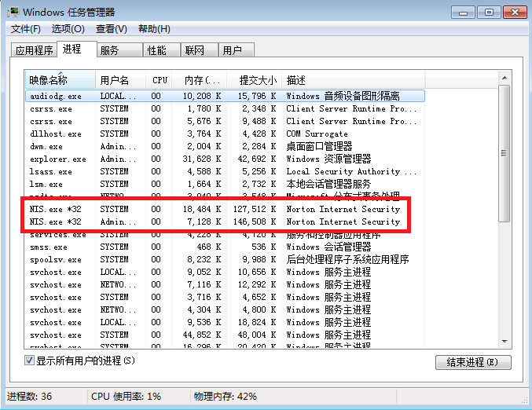Select the explorer.exe process row
The image size is (532, 410).
pyautogui.click(x=57, y=159)
